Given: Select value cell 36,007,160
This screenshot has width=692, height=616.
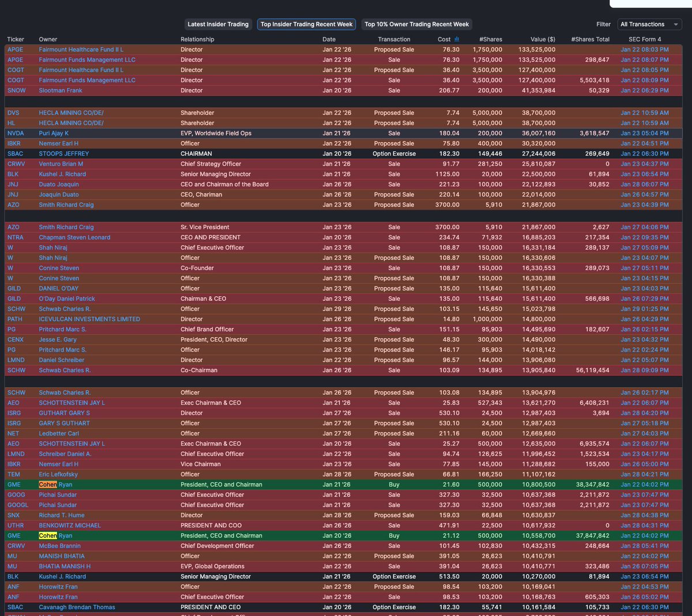Looking at the screenshot, I should [x=539, y=133].
